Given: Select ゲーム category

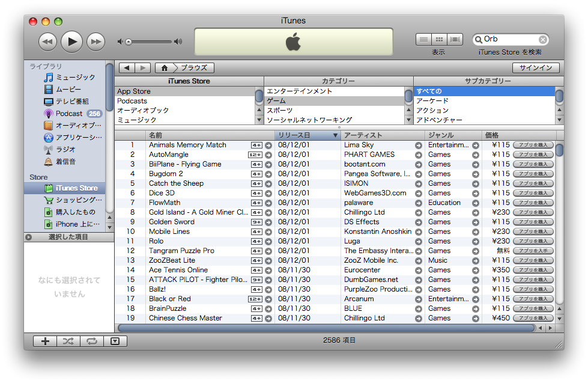Looking at the screenshot, I should (334, 101).
